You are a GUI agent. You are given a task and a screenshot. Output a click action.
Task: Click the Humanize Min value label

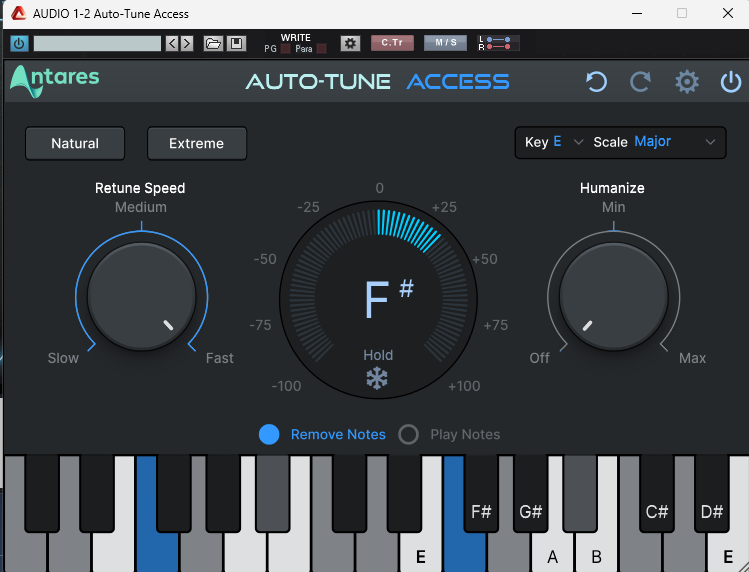coord(613,207)
